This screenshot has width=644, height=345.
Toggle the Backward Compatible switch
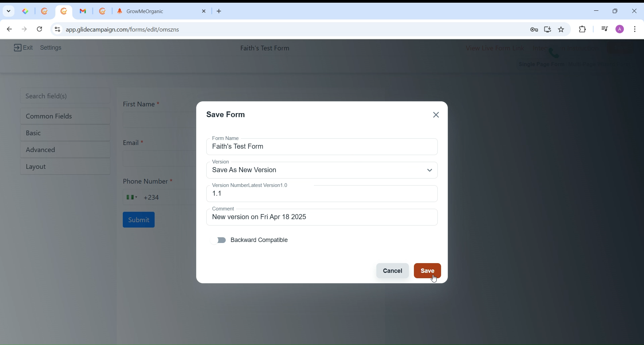coord(218,240)
